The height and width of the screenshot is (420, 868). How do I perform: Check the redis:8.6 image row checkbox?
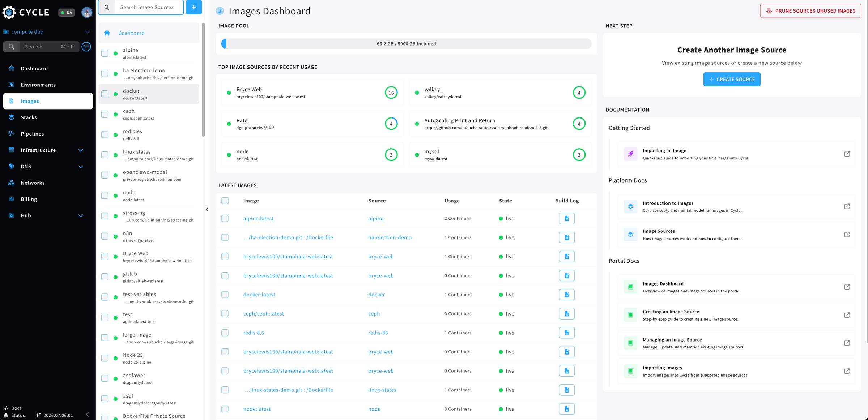(225, 333)
